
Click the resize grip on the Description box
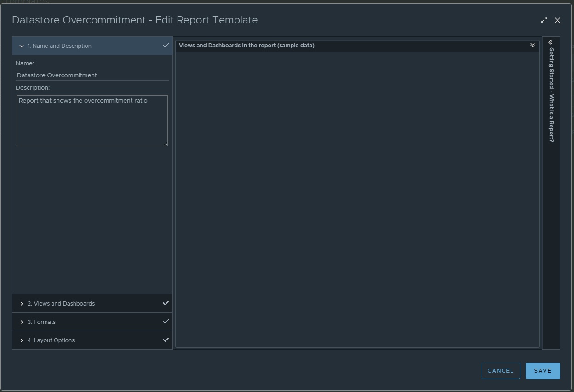166,144
